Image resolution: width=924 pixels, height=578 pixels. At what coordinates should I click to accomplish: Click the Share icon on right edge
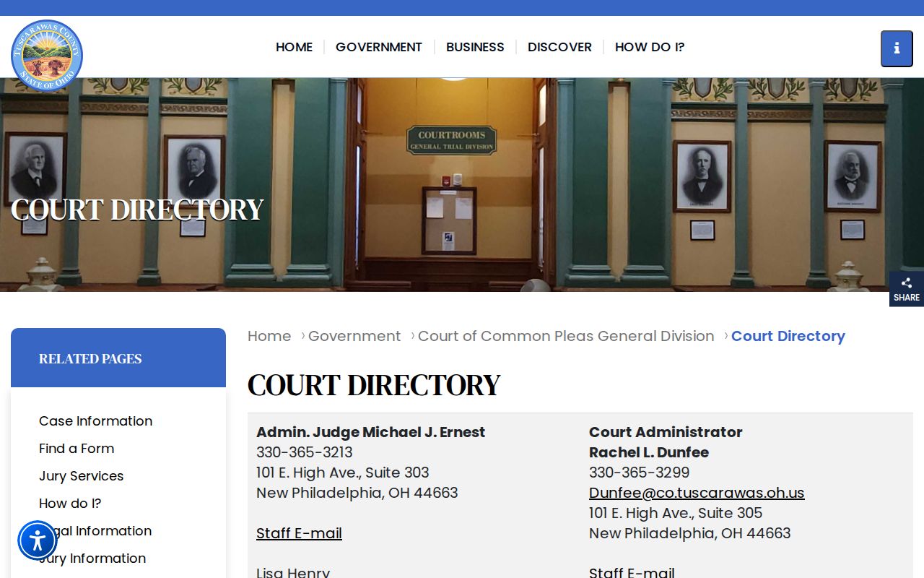[907, 289]
